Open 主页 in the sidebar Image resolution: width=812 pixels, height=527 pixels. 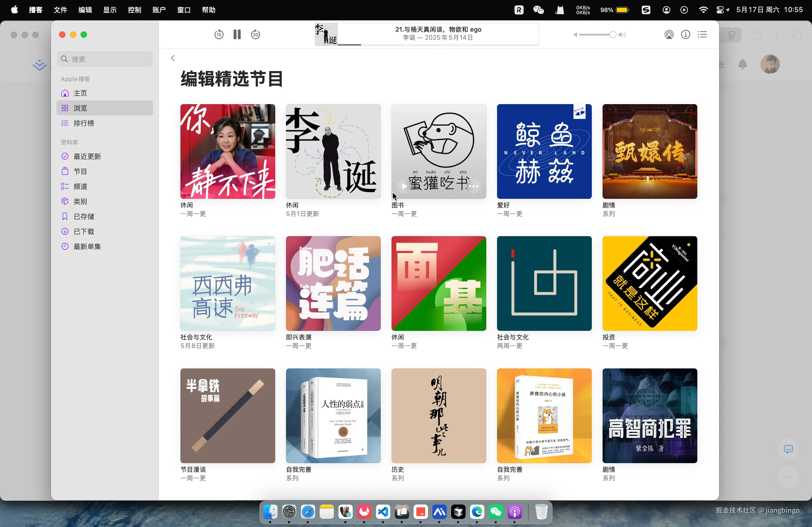[x=81, y=93]
